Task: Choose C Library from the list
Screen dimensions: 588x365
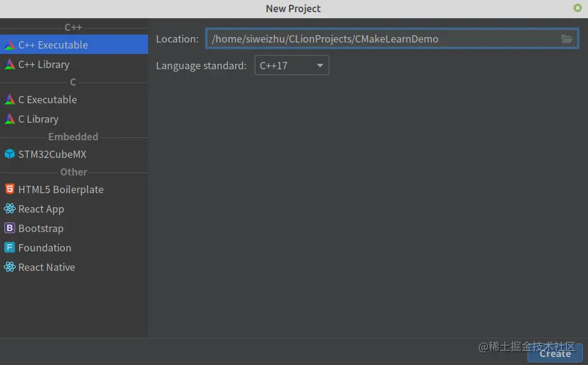Action: point(74,119)
